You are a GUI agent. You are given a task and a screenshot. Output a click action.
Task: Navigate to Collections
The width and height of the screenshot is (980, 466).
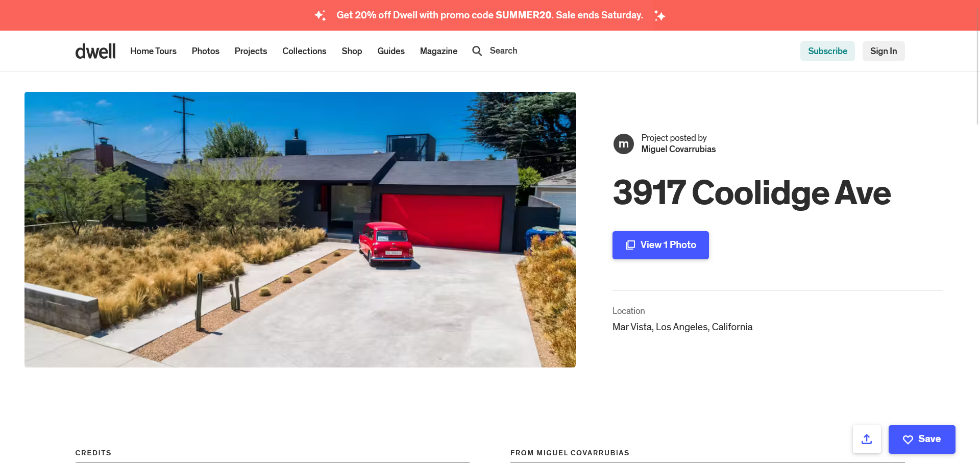tap(304, 51)
